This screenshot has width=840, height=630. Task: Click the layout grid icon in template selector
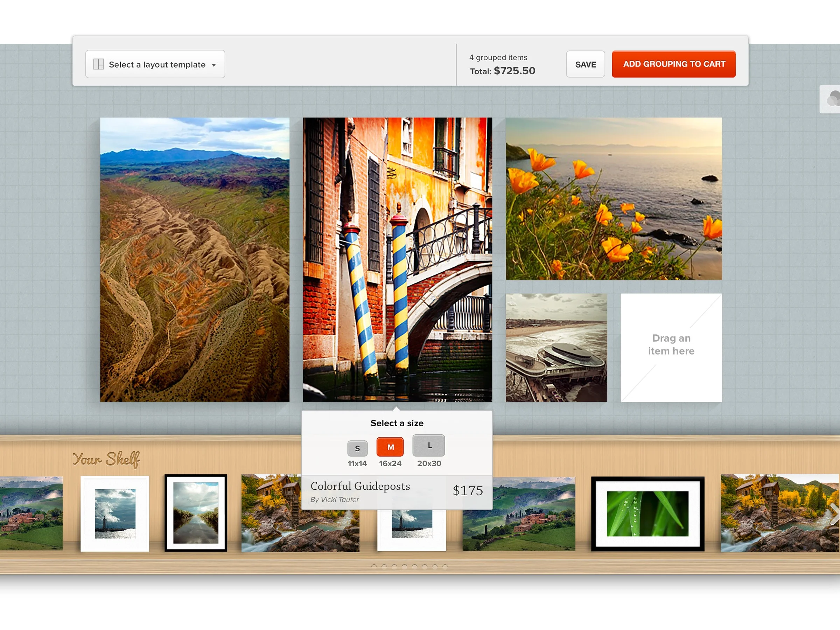pyautogui.click(x=98, y=64)
